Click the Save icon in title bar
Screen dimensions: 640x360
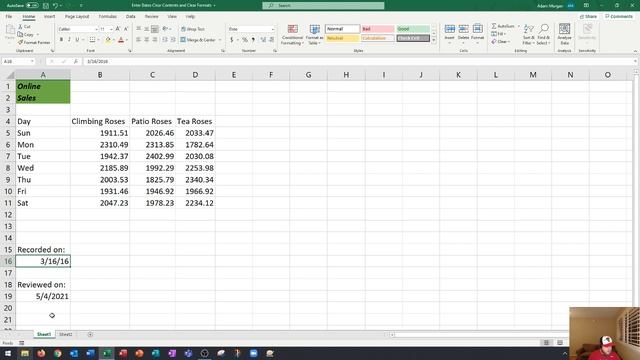click(46, 6)
